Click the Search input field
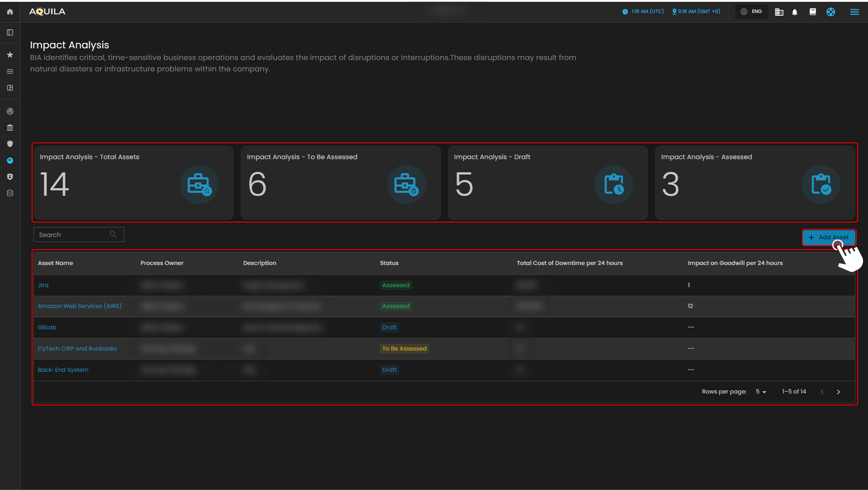 pos(73,235)
